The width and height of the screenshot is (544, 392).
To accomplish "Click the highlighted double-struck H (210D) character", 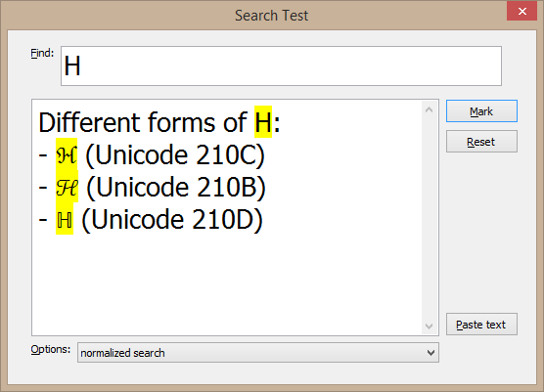I will tap(65, 219).
